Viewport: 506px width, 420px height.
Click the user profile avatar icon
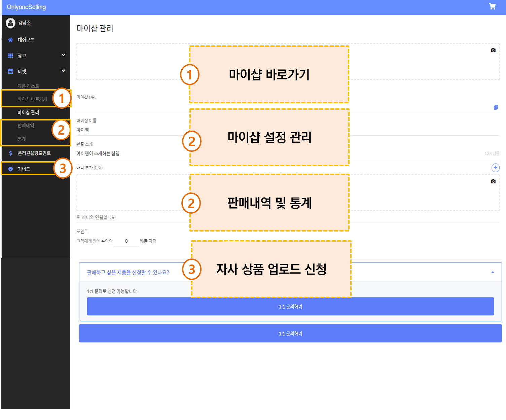[x=11, y=23]
